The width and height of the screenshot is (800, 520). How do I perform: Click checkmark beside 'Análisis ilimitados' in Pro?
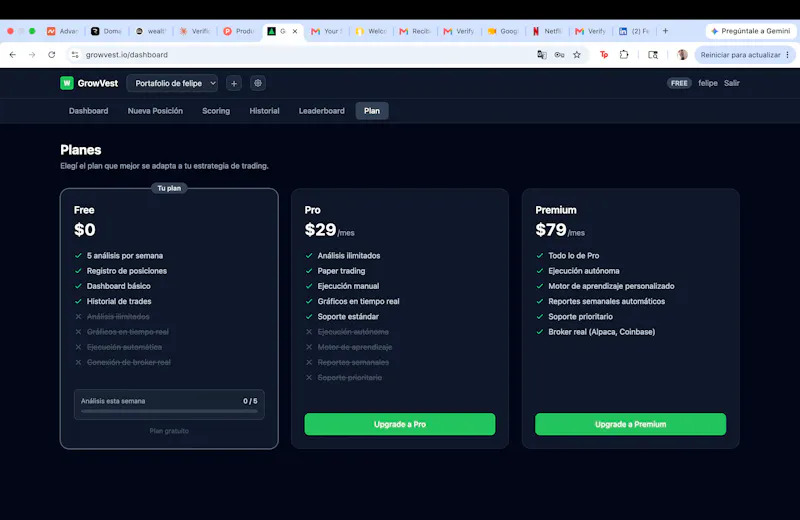pos(309,256)
